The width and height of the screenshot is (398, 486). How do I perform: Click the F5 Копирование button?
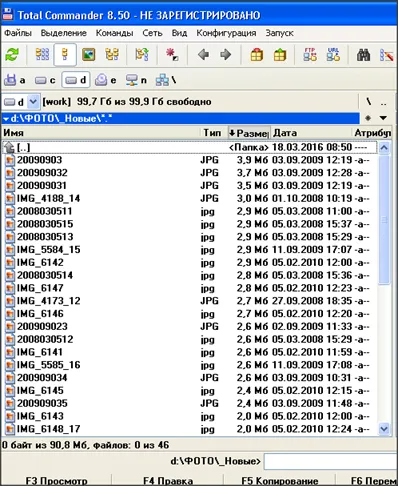[x=279, y=481]
